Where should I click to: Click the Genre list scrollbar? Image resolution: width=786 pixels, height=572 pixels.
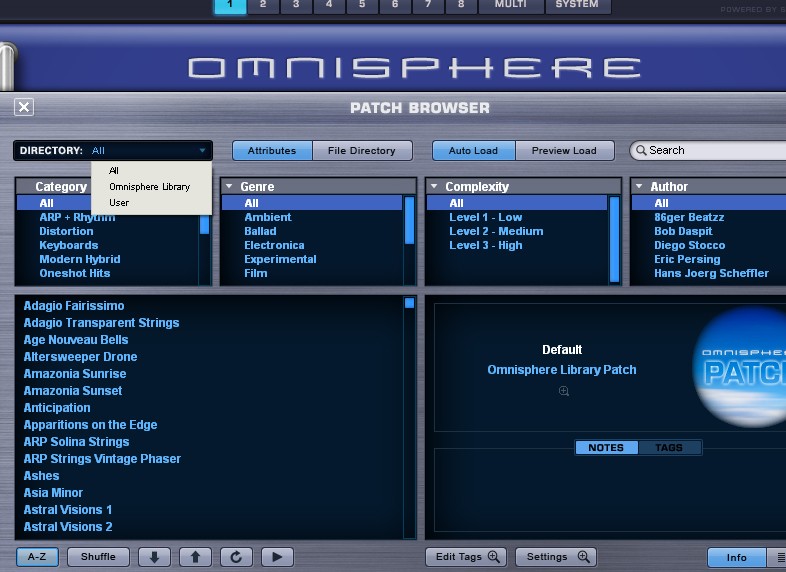tap(410, 221)
